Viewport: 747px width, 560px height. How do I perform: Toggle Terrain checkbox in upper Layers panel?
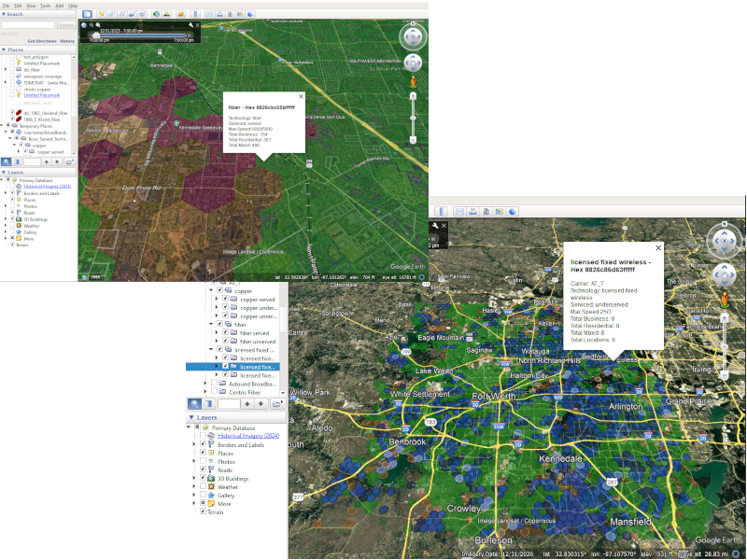(x=12, y=245)
